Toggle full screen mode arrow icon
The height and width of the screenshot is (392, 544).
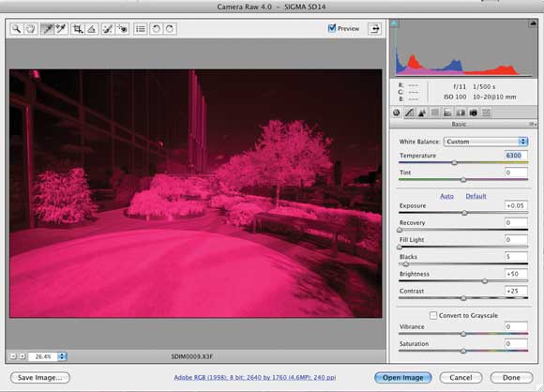(374, 29)
